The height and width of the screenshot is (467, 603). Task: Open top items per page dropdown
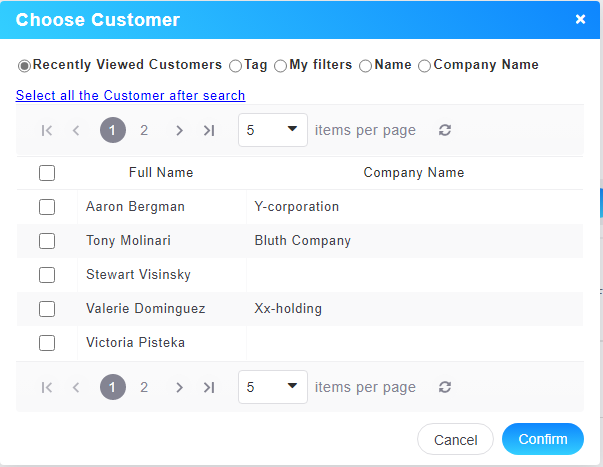(x=272, y=130)
